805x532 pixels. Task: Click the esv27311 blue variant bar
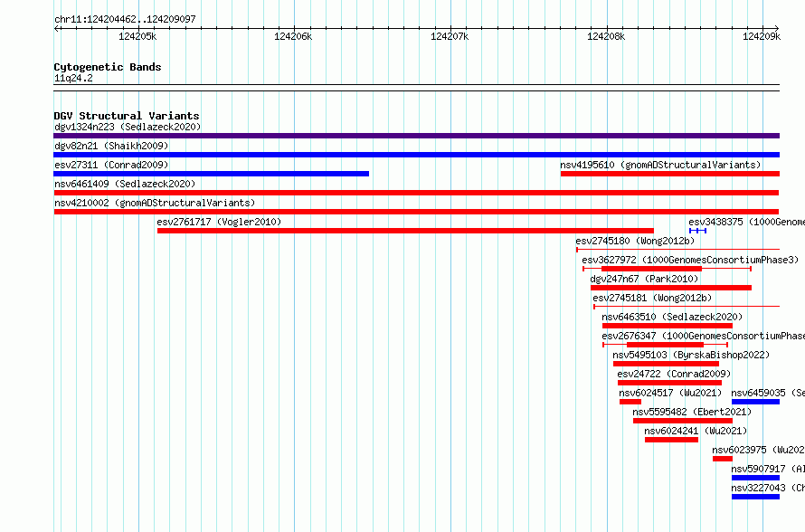(211, 174)
